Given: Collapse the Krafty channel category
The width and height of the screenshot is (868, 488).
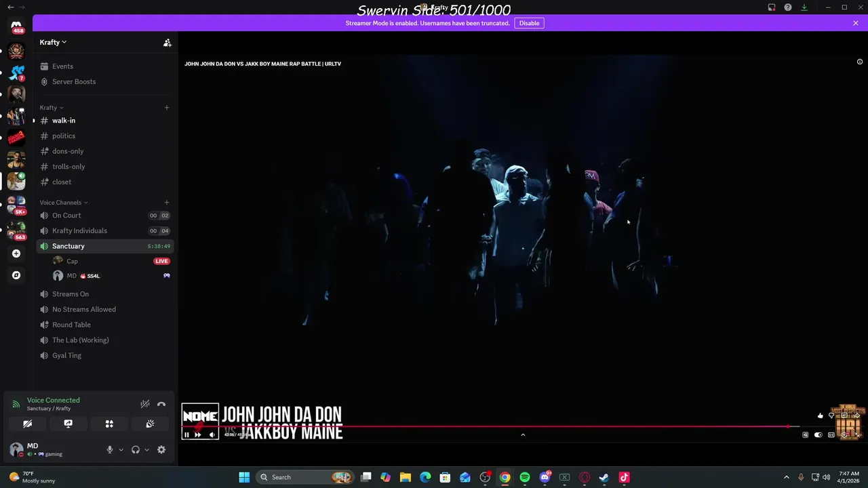Looking at the screenshot, I should (52, 108).
